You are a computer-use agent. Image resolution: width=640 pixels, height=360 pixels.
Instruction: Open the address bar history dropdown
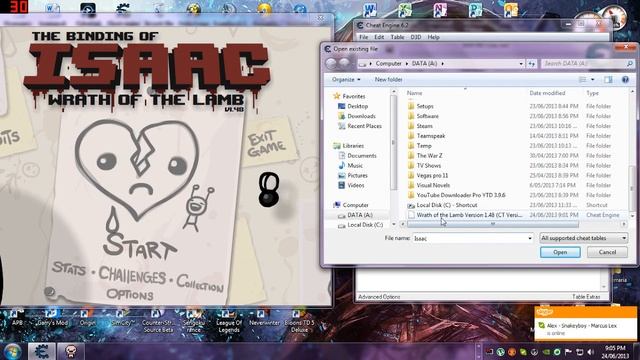coord(521,64)
